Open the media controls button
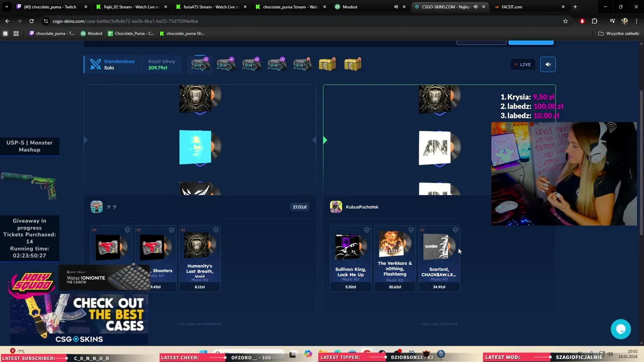644x362 pixels. tap(612, 21)
